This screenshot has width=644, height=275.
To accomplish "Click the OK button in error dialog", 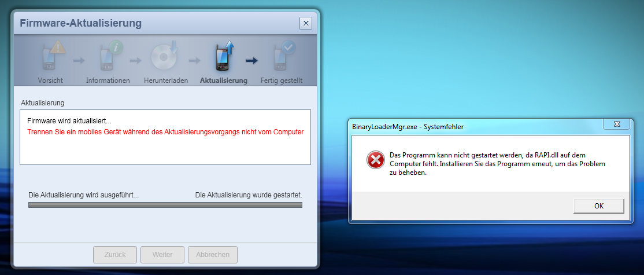I will coord(599,206).
